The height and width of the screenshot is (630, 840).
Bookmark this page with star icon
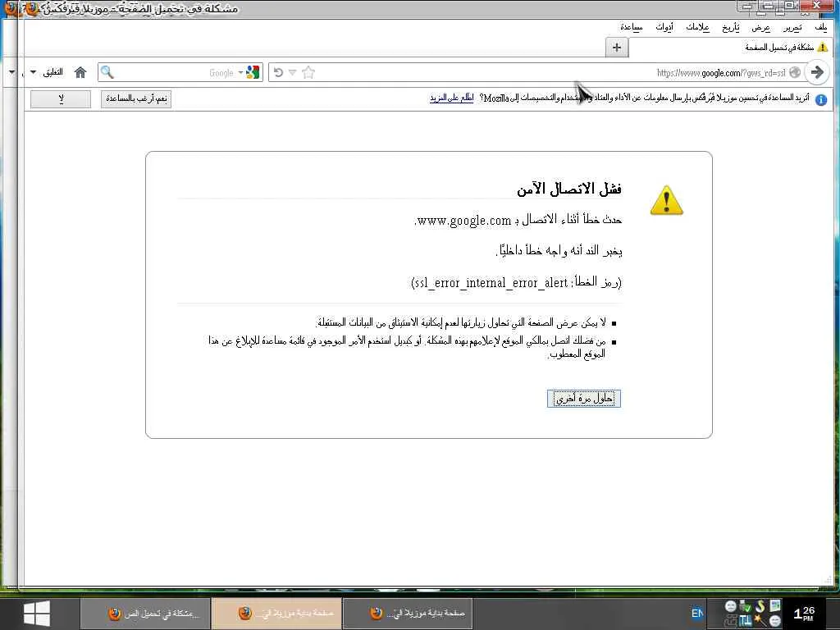pyautogui.click(x=308, y=72)
